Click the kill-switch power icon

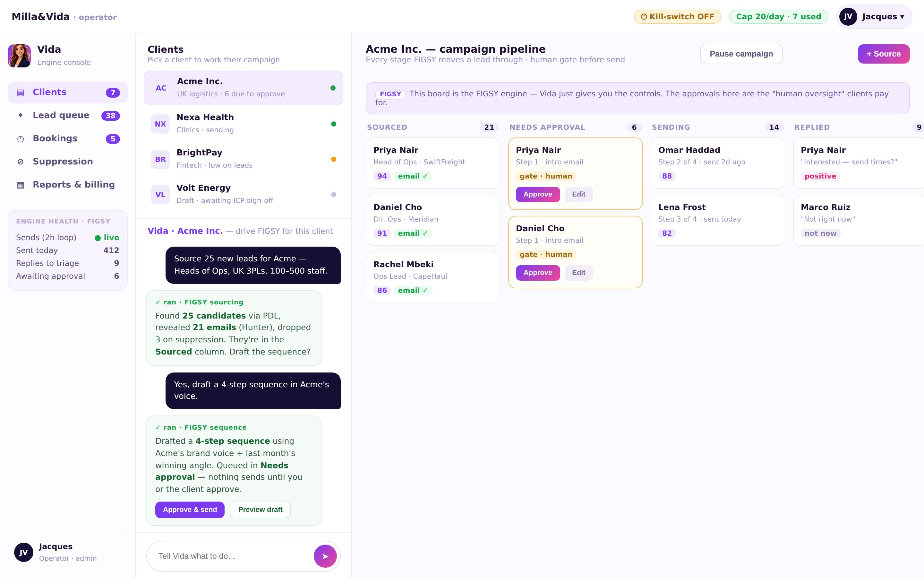(644, 17)
